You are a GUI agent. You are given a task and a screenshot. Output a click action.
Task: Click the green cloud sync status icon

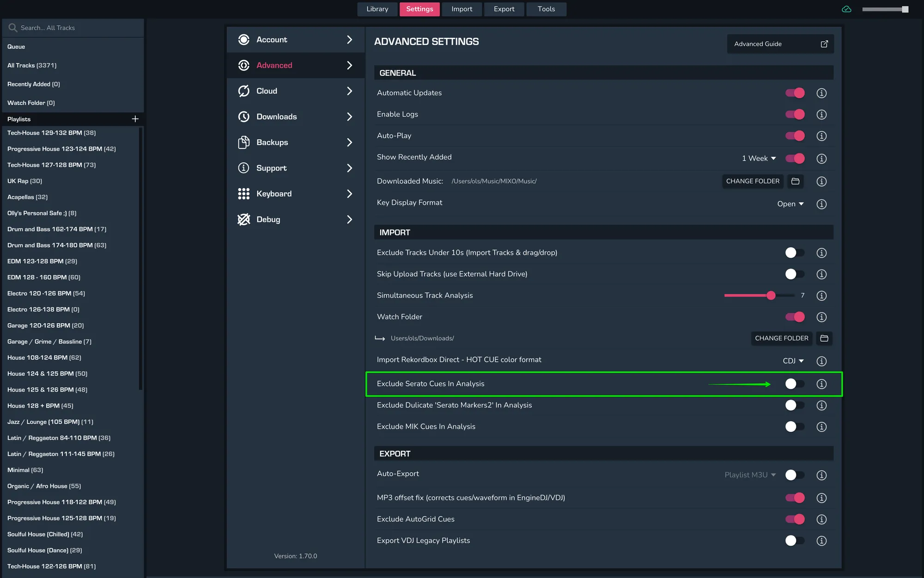[847, 9]
